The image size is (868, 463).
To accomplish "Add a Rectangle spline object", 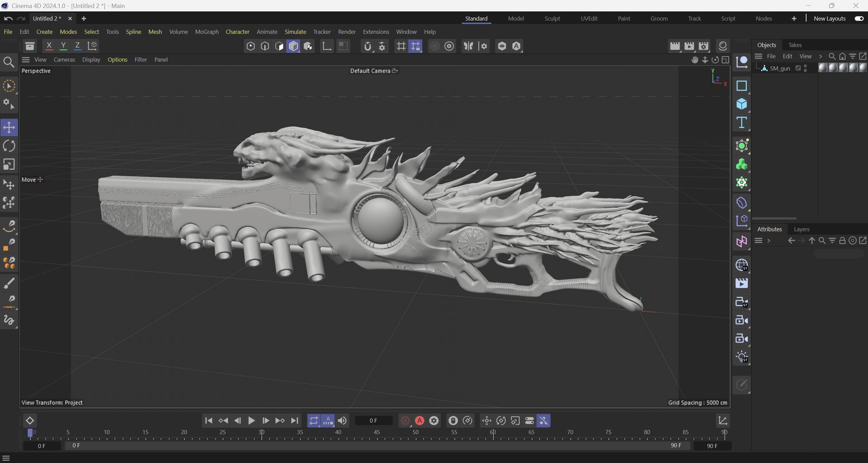I will click(x=741, y=85).
